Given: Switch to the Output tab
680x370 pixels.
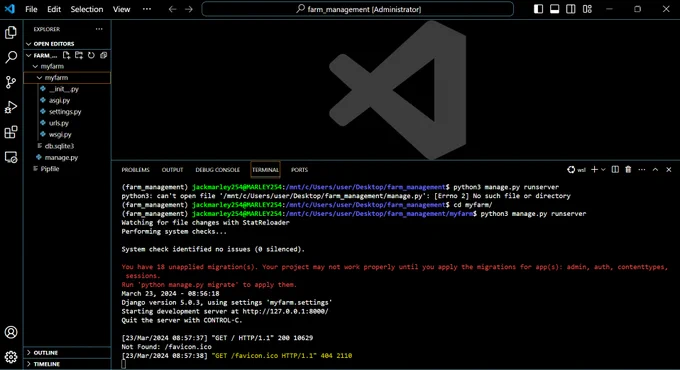Looking at the screenshot, I should coord(172,170).
